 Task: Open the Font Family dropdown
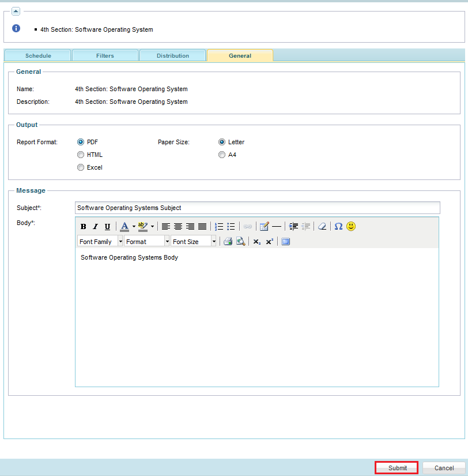[100, 242]
